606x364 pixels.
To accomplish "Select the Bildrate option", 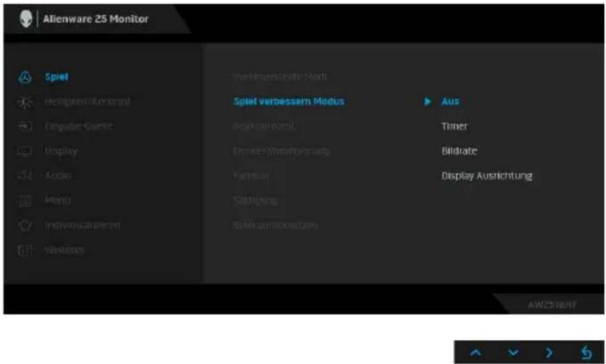I will tap(459, 151).
